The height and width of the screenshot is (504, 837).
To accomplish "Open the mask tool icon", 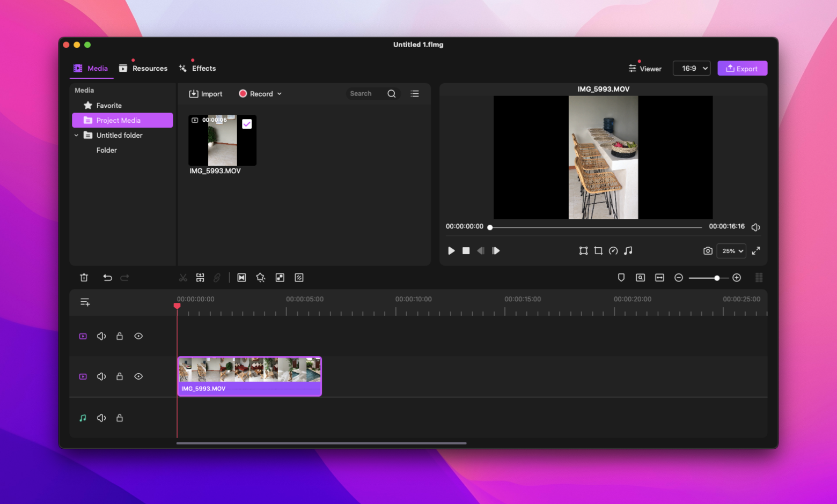I will pyautogui.click(x=241, y=278).
